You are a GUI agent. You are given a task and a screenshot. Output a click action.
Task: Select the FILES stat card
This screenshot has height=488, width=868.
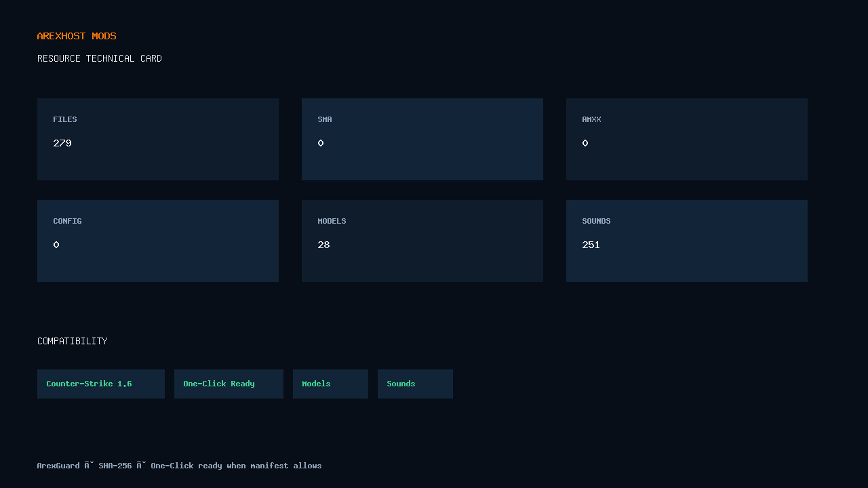158,139
